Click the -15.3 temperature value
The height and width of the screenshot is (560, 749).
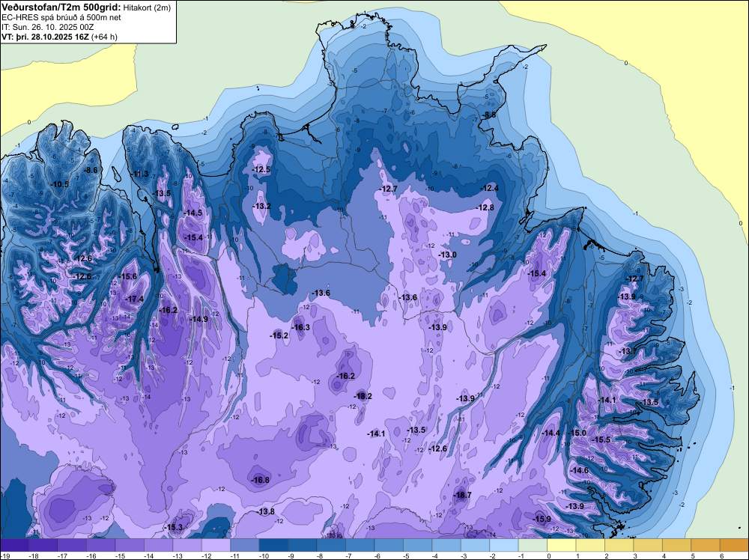coord(174,528)
